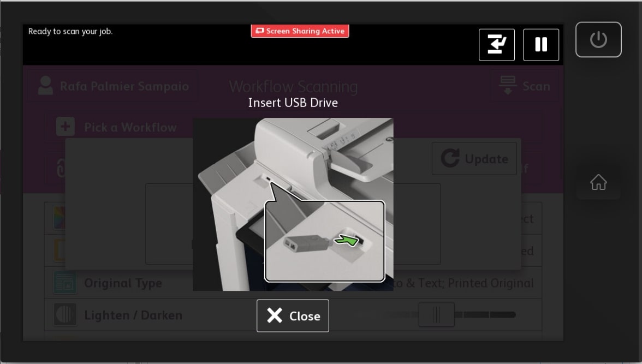Click the Lighten / Darken slider handle
The image size is (642, 364).
pyautogui.click(x=437, y=314)
